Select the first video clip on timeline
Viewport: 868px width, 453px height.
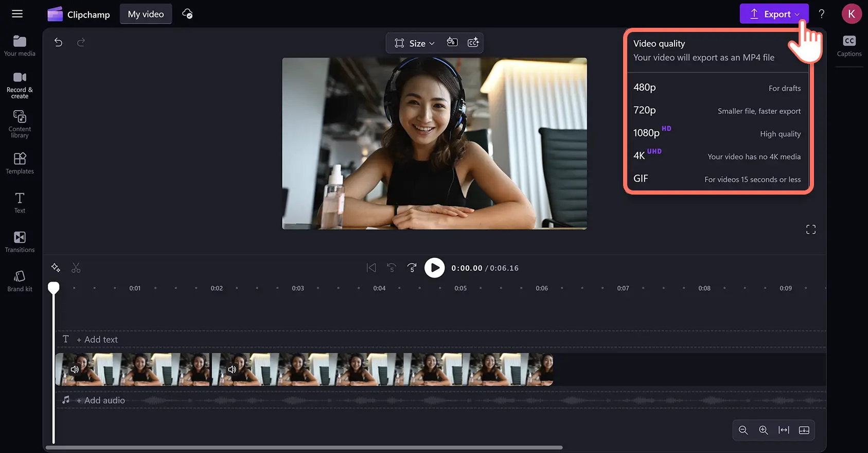click(x=133, y=370)
